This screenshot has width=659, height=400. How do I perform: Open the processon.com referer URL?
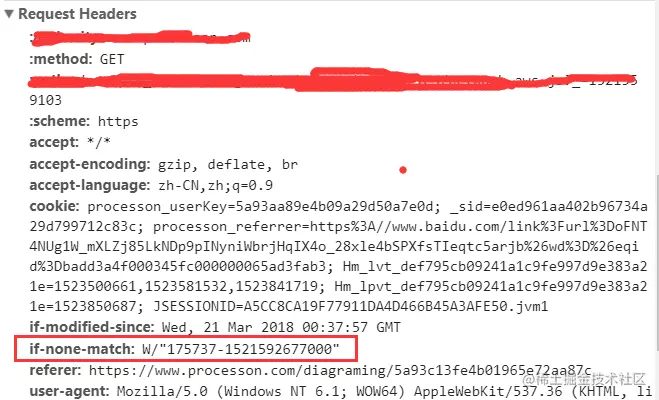click(x=340, y=371)
